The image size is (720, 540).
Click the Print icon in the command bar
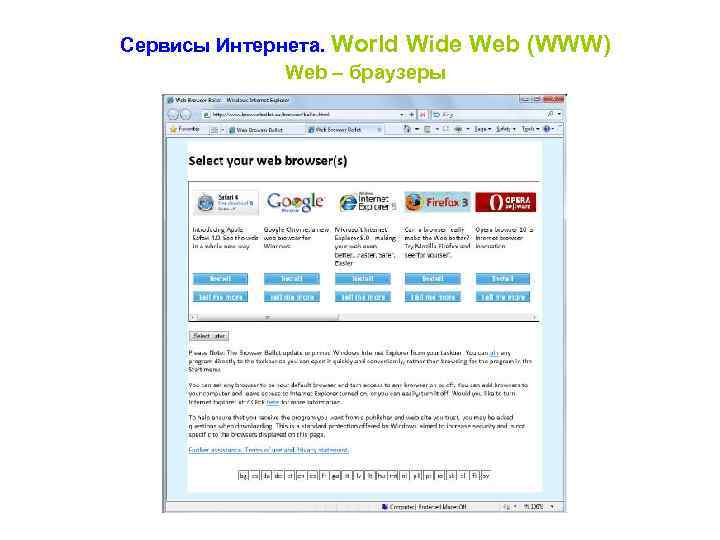click(x=458, y=129)
